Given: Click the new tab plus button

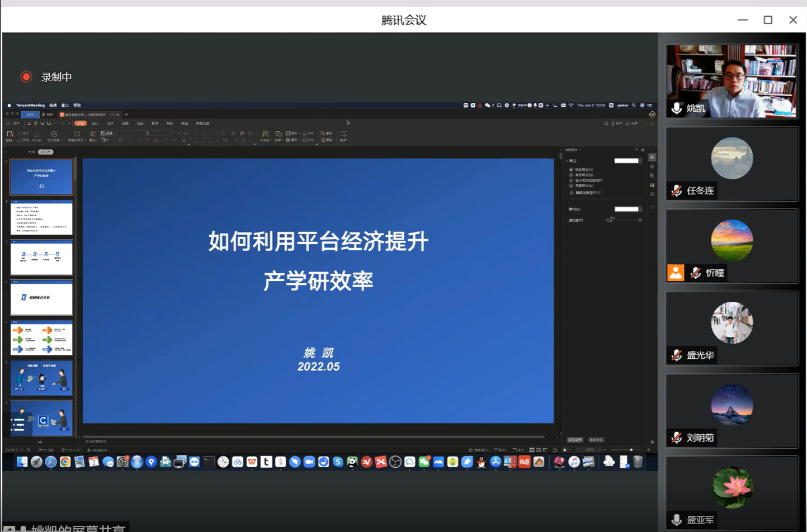Looking at the screenshot, I should click(x=126, y=115).
